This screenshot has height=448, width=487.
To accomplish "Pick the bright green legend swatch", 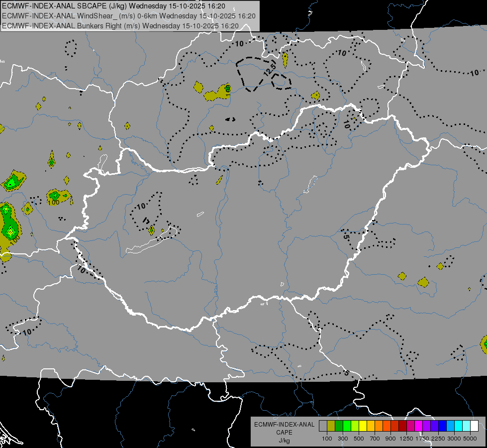I will tap(347, 426).
